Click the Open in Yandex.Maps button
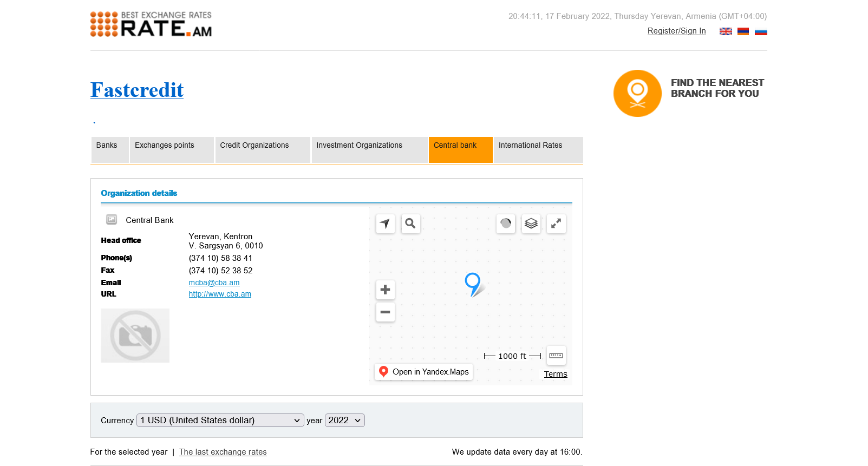This screenshot has height=466, width=868. pyautogui.click(x=423, y=372)
